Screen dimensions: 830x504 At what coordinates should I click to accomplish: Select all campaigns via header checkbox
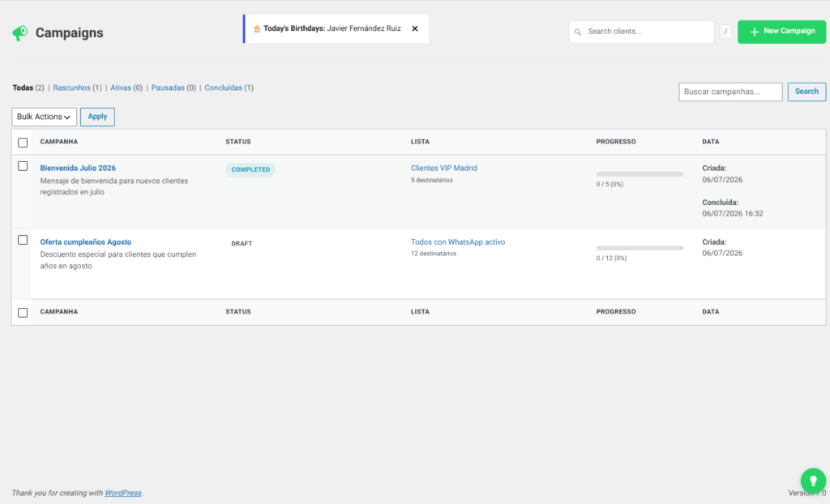tap(23, 143)
